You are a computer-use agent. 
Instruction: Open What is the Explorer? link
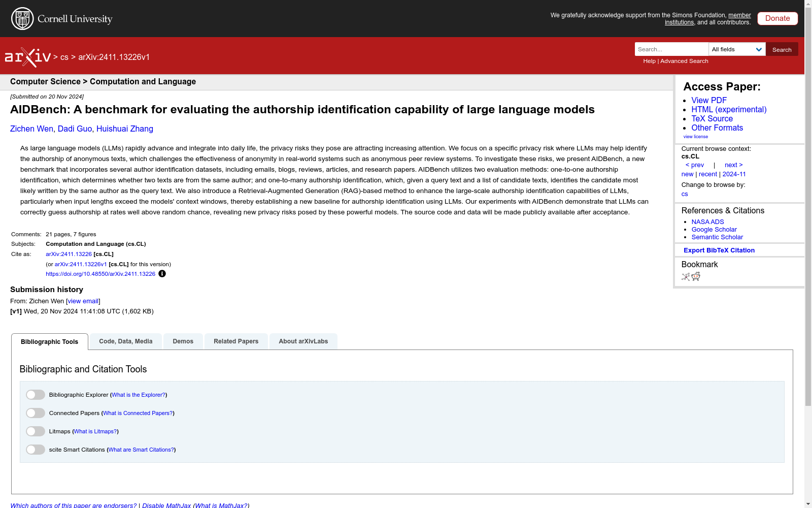(139, 395)
